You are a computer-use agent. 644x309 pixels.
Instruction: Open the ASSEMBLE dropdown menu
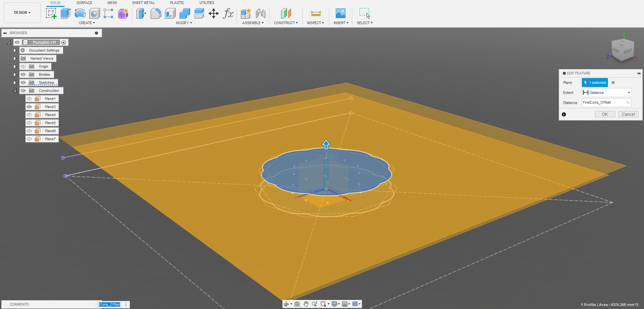point(253,23)
